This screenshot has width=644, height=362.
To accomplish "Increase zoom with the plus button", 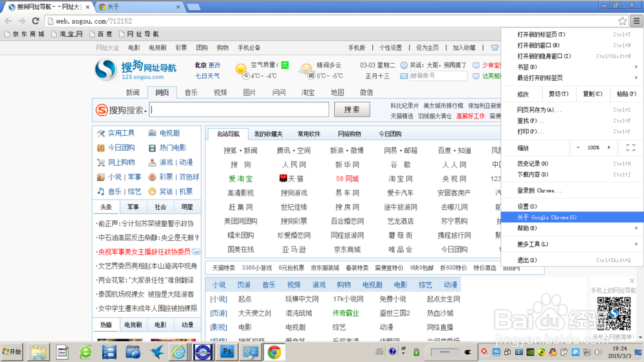I will (x=609, y=148).
